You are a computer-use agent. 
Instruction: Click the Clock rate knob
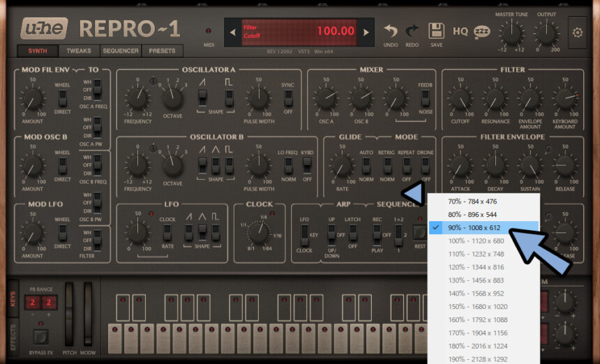pos(259,233)
